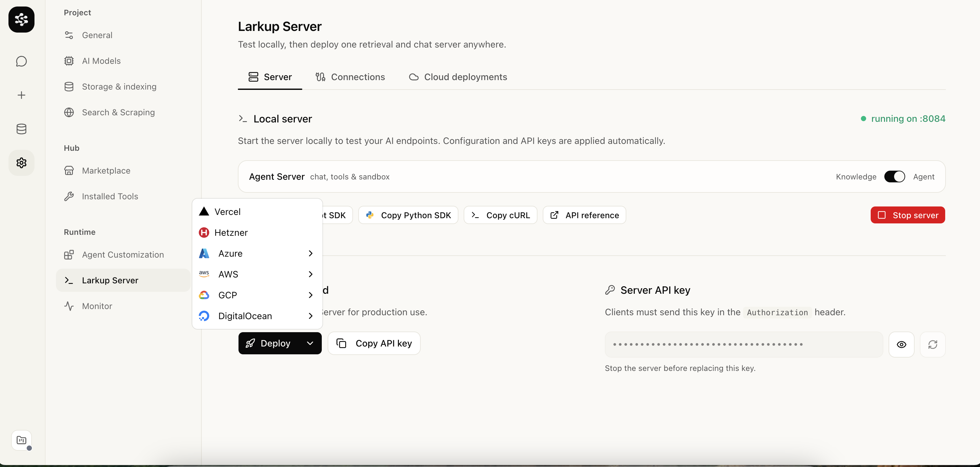This screenshot has width=980, height=467.
Task: Open Search & Scraping settings
Action: [x=123, y=112]
